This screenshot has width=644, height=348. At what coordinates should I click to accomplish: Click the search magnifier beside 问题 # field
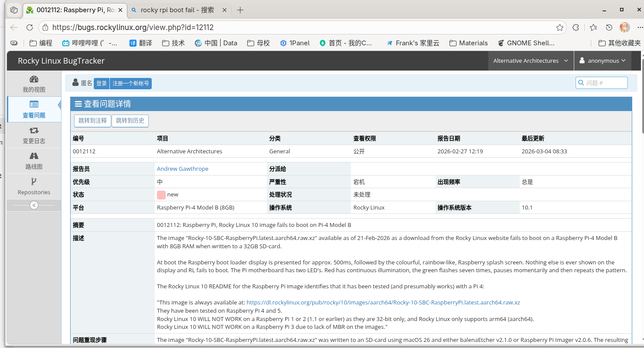580,82
